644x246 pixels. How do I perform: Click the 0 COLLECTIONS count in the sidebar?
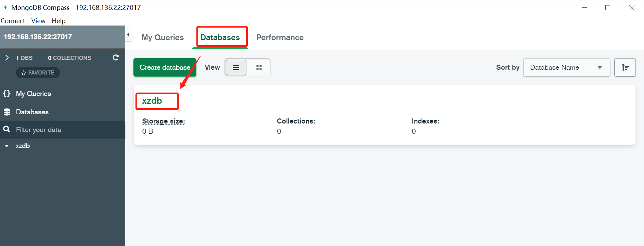tap(69, 58)
